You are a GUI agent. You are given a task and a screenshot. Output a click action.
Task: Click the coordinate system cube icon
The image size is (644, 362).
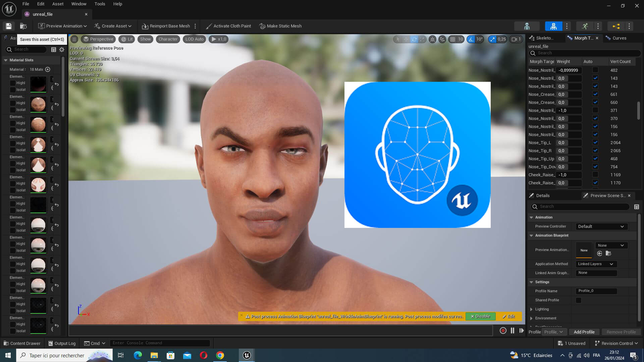pyautogui.click(x=433, y=39)
